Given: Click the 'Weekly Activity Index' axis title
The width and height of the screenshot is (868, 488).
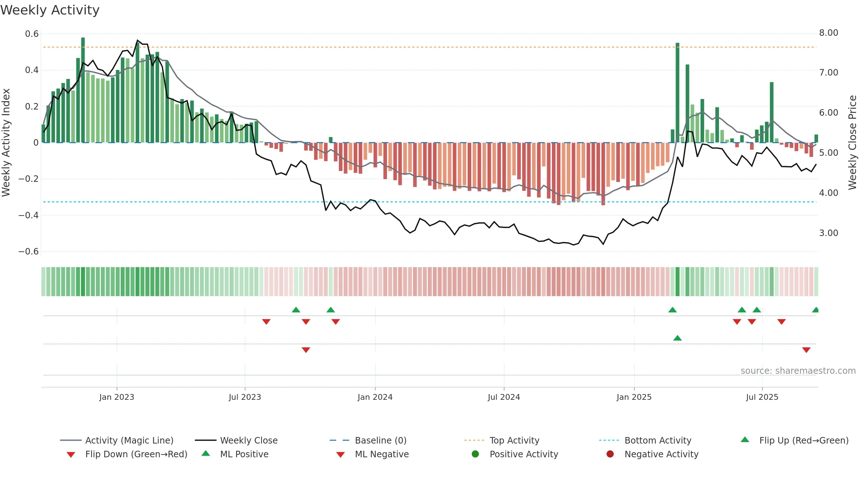Looking at the screenshot, I should 6,142.
